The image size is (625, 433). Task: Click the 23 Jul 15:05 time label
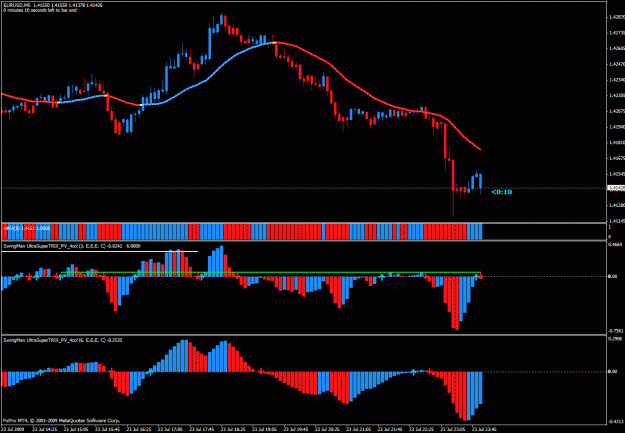pos(74,429)
